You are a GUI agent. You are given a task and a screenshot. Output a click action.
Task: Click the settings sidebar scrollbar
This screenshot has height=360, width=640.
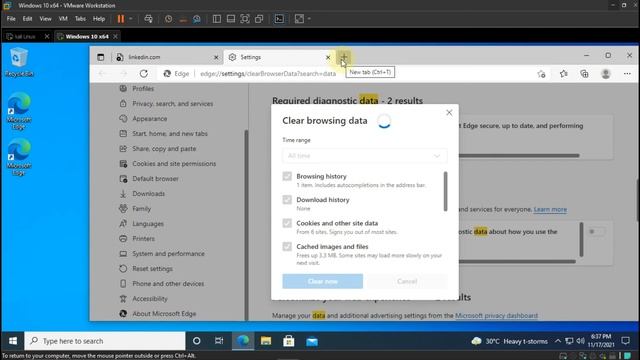(246, 224)
